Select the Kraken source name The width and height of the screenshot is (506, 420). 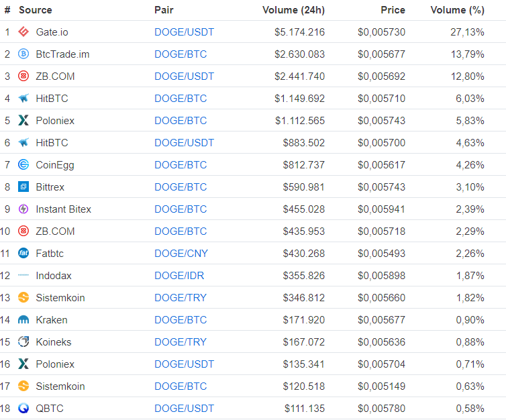(52, 320)
